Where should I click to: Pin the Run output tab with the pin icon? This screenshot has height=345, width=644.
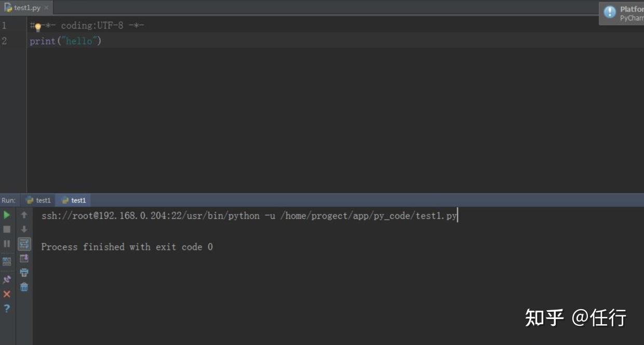coord(7,279)
